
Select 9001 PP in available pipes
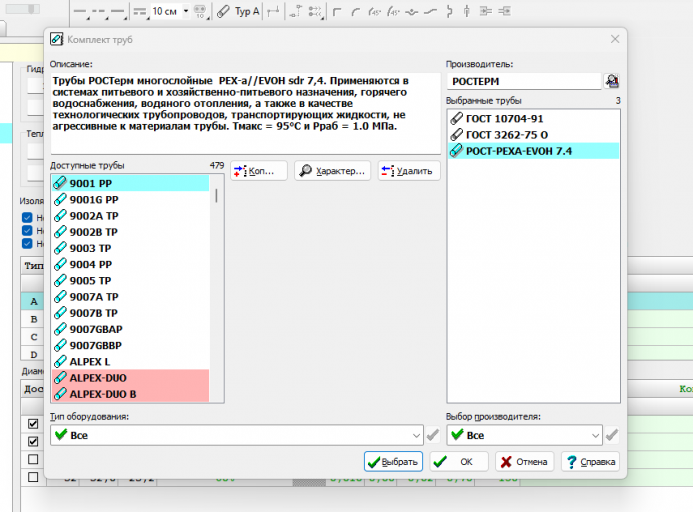130,183
